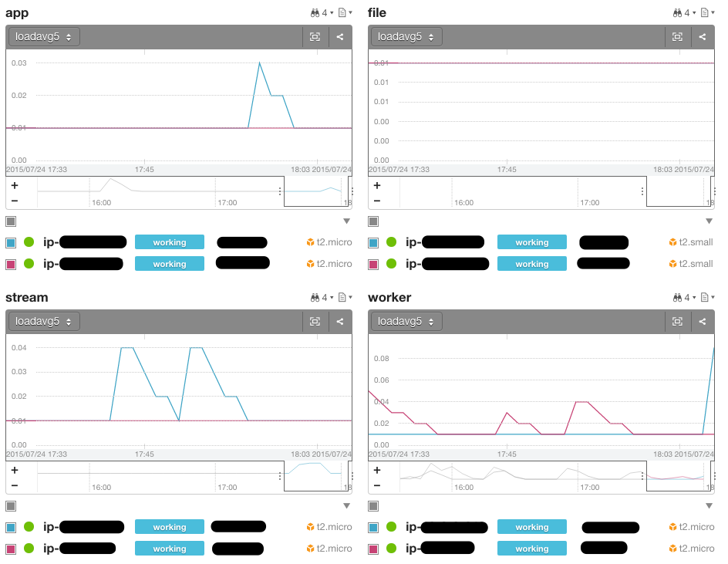The height and width of the screenshot is (564, 728).
Task: Zoom out file graph timeline with minus
Action: [x=377, y=201]
